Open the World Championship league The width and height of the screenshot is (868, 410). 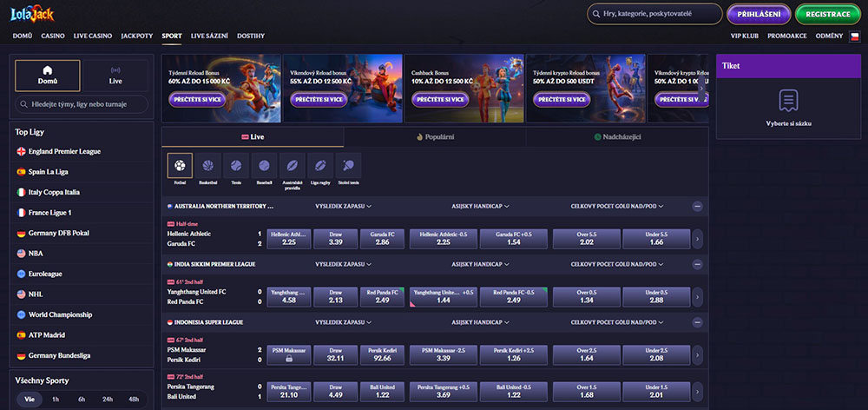pyautogui.click(x=82, y=314)
